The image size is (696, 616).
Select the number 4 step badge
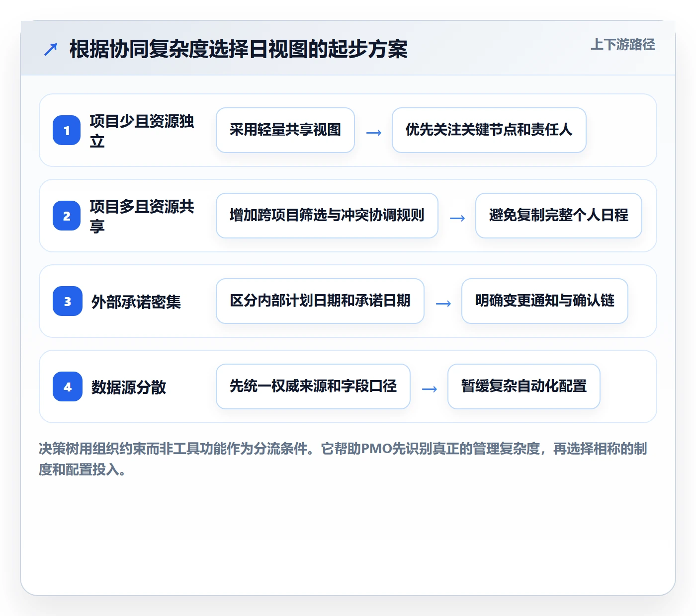(68, 386)
